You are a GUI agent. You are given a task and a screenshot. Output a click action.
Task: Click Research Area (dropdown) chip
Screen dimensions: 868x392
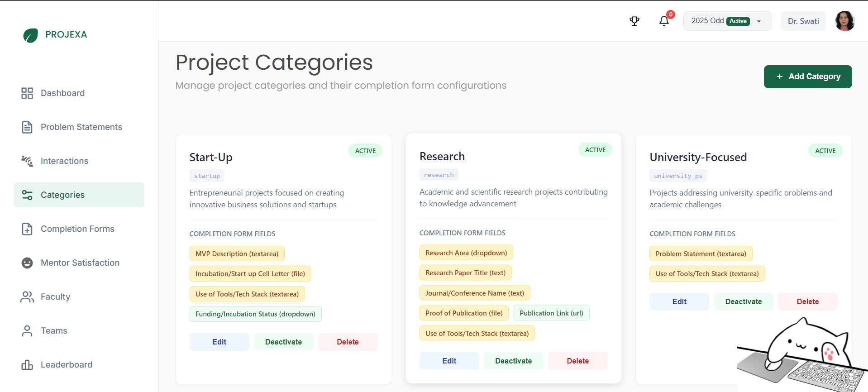(466, 253)
